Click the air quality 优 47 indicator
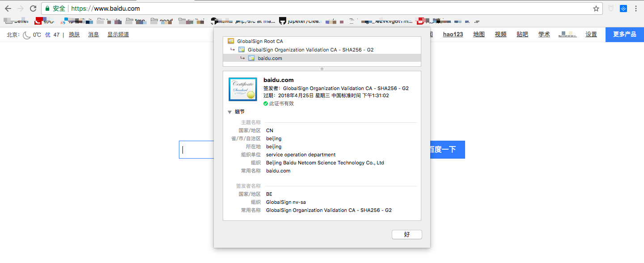This screenshot has width=644, height=263. point(52,34)
